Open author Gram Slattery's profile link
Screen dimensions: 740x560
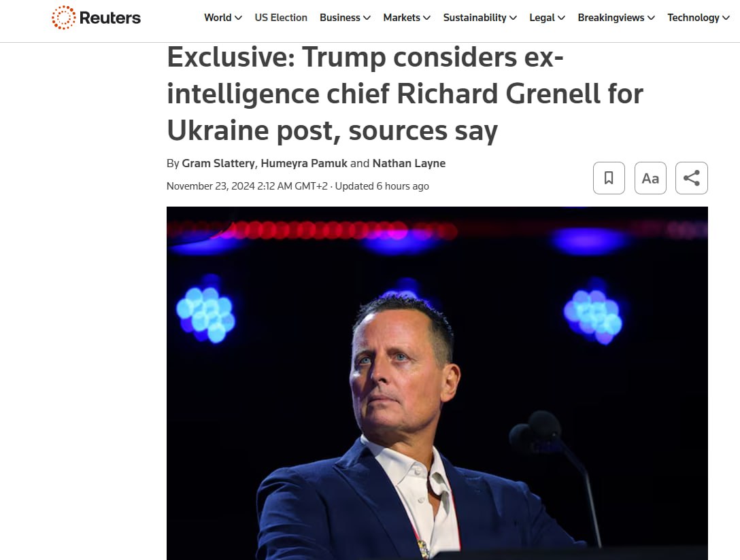(218, 163)
